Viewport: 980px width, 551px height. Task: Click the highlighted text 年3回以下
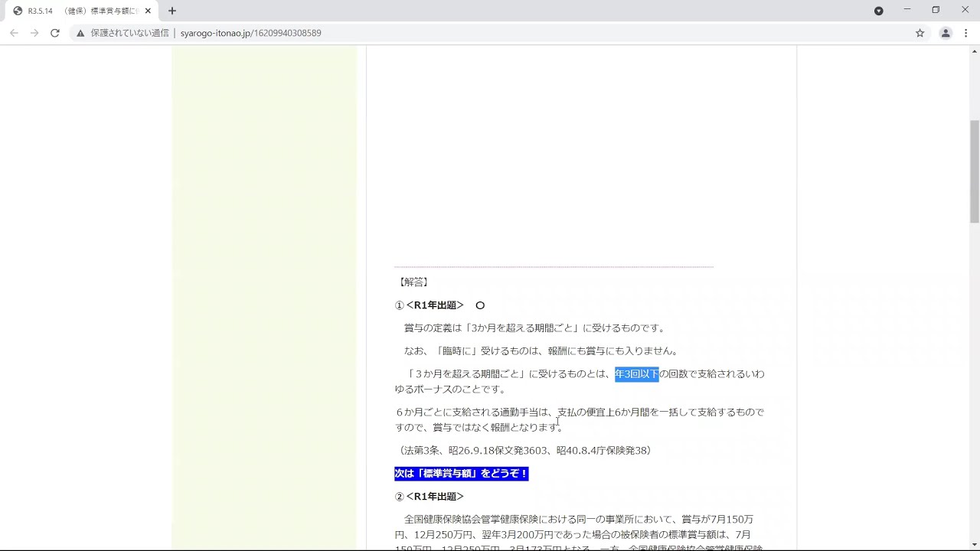pos(637,374)
